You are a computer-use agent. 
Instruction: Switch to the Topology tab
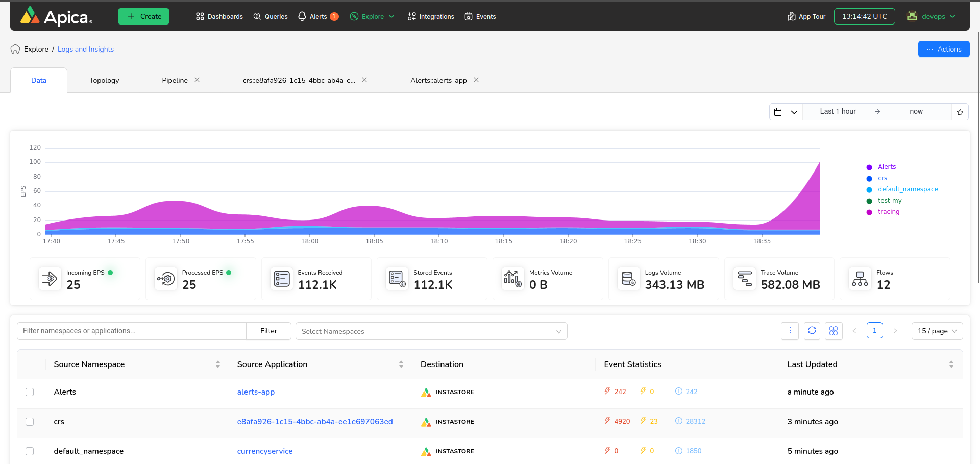coord(104,81)
